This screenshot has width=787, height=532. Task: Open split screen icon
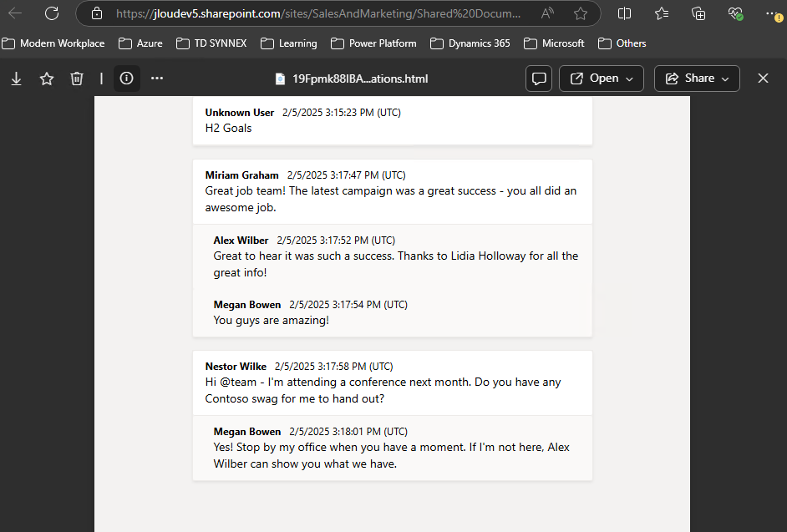coord(624,13)
